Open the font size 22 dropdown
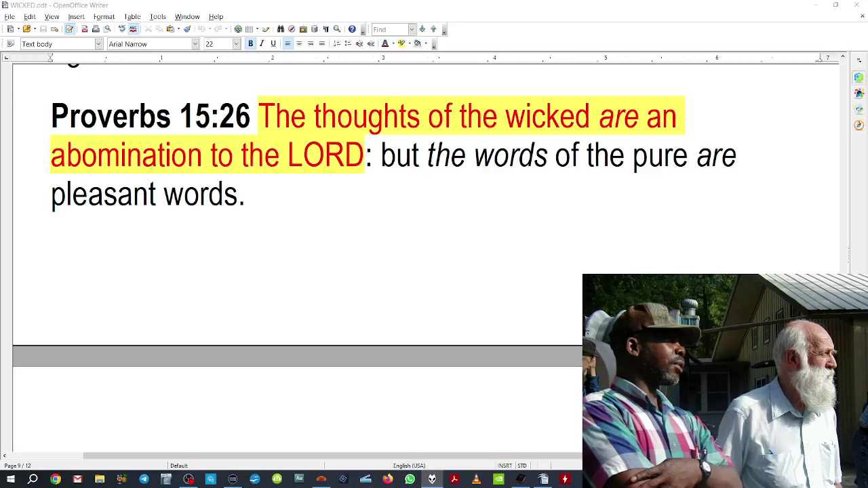Screen dimensions: 868x488 [236, 44]
